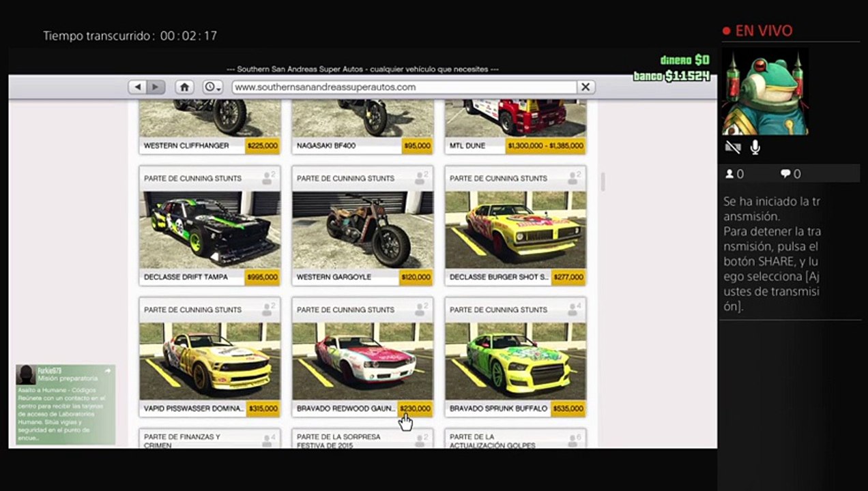Toggle the microphone icon in broadcast panel
This screenshot has height=491, width=868.
click(755, 147)
